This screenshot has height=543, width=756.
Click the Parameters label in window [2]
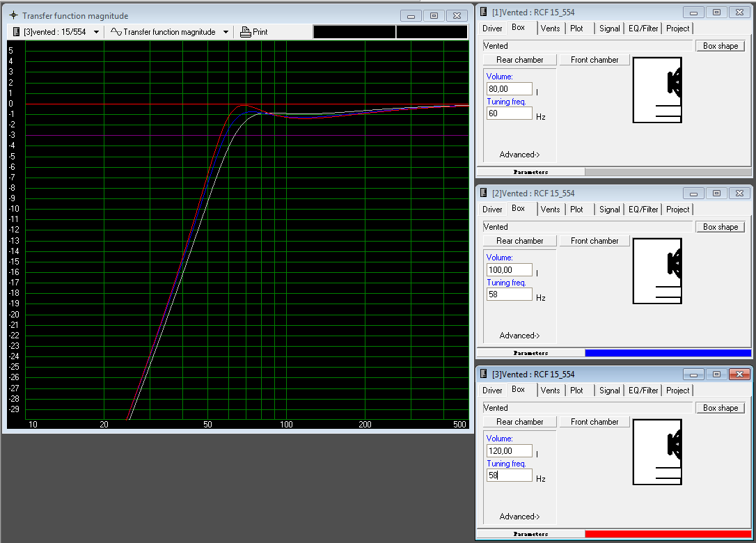(530, 352)
